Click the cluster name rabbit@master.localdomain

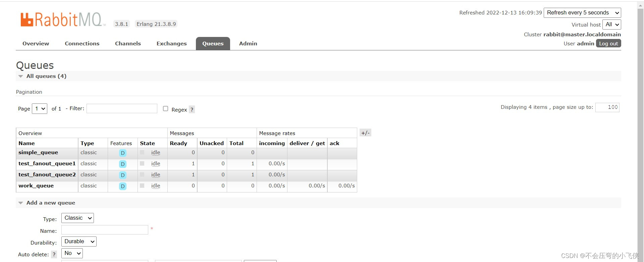(x=582, y=35)
